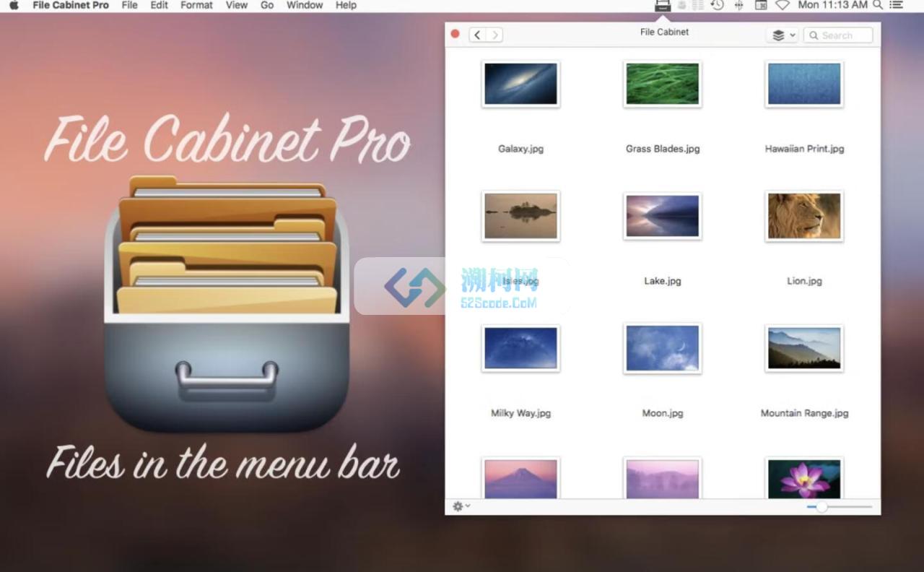Image resolution: width=924 pixels, height=572 pixels.
Task: Open the File menu
Action: pyautogui.click(x=129, y=5)
